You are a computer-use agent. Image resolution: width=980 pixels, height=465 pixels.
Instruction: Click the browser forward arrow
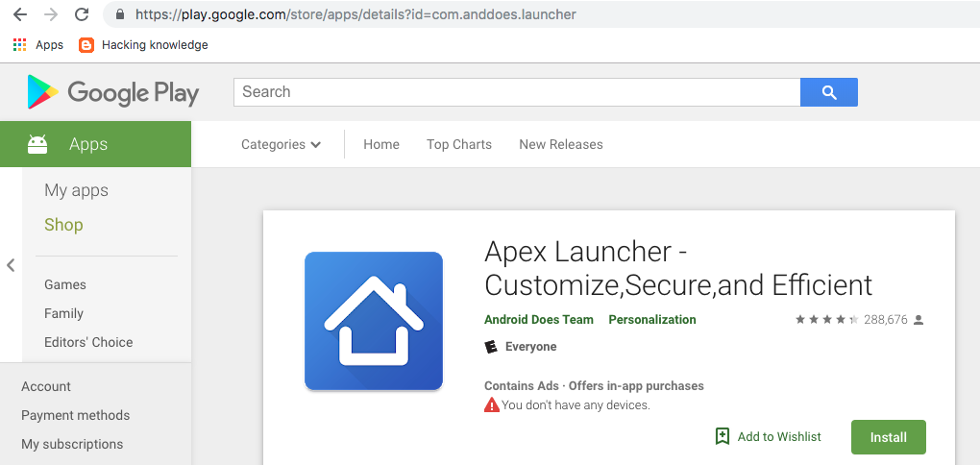[51, 14]
